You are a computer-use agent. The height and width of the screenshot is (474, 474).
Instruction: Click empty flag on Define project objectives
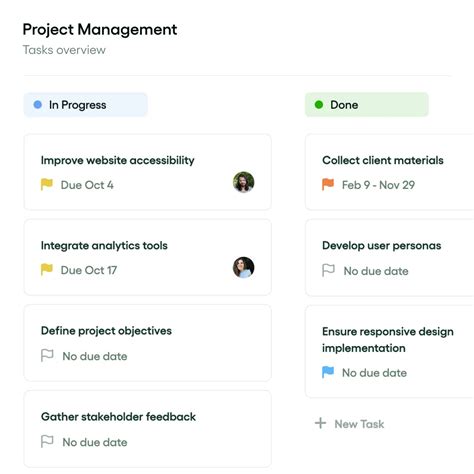(47, 355)
